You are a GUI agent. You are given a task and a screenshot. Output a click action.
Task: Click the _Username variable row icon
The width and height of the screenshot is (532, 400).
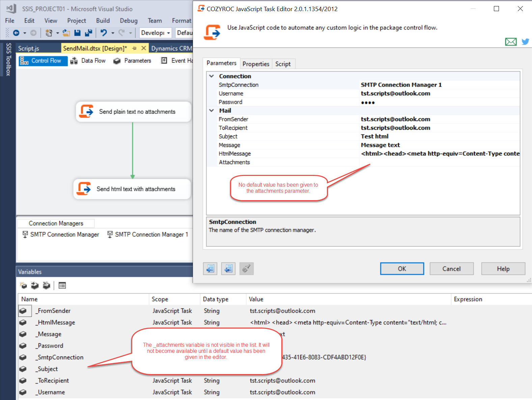[23, 392]
